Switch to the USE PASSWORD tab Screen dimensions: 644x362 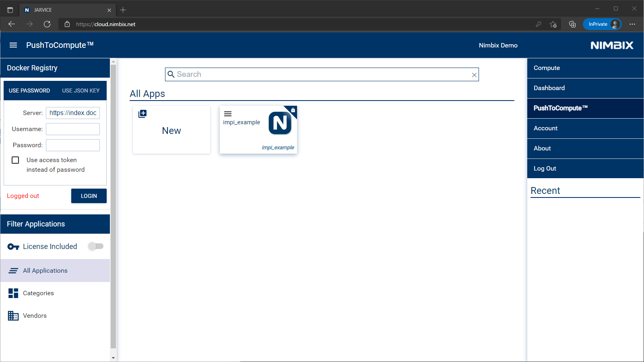click(29, 90)
